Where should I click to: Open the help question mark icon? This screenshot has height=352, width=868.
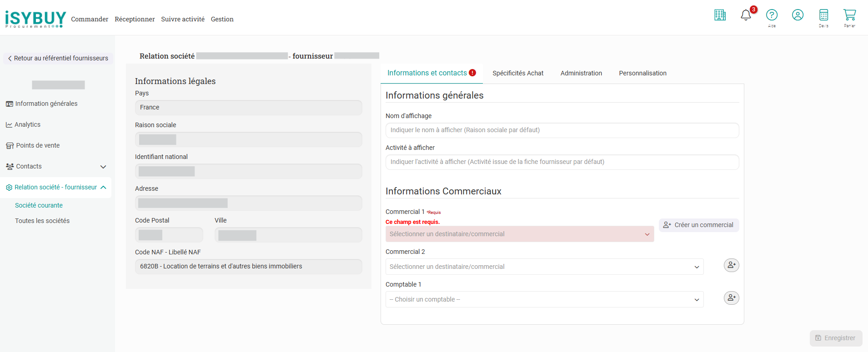[x=772, y=15]
